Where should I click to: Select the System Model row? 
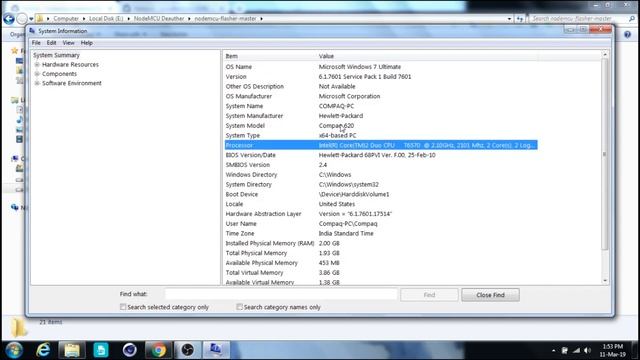(x=381, y=125)
